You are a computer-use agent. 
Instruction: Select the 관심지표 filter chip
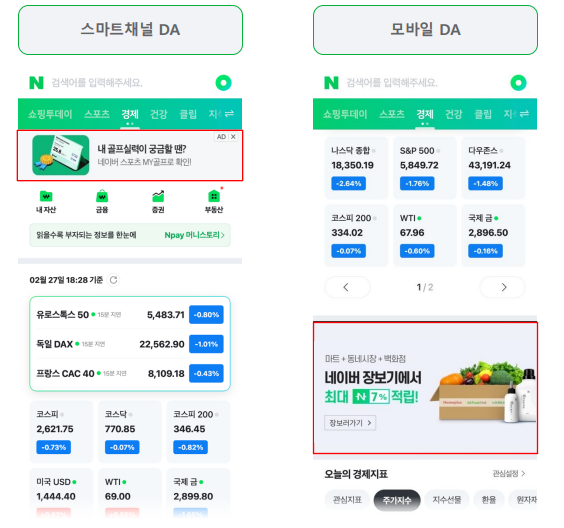pos(347,500)
